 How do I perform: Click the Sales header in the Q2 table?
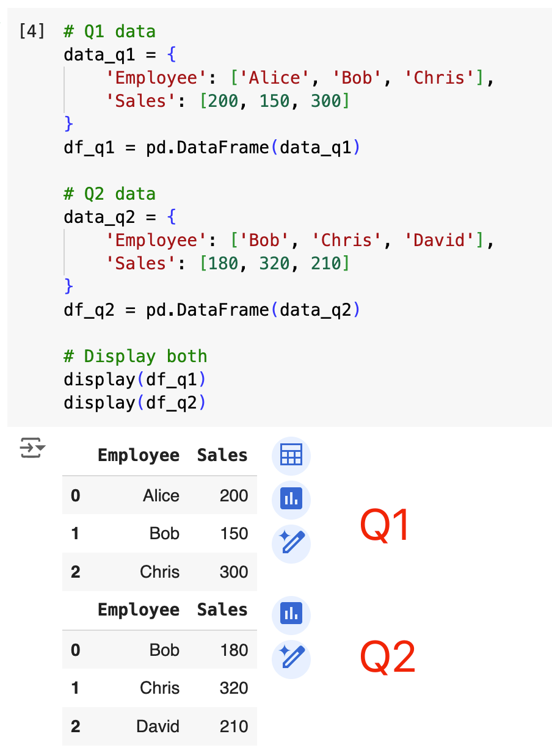click(x=222, y=610)
